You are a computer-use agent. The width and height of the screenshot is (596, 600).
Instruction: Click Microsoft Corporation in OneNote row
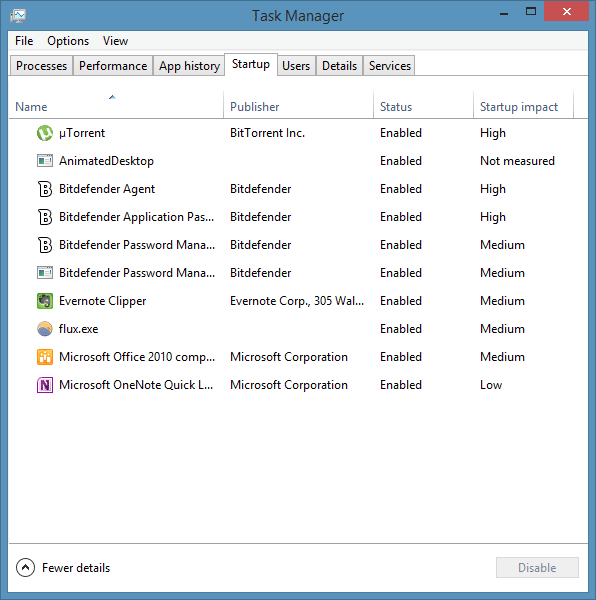coord(289,385)
